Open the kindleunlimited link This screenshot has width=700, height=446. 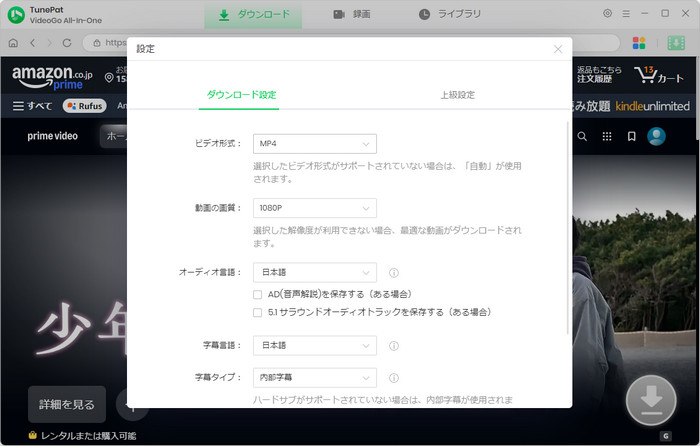click(652, 106)
